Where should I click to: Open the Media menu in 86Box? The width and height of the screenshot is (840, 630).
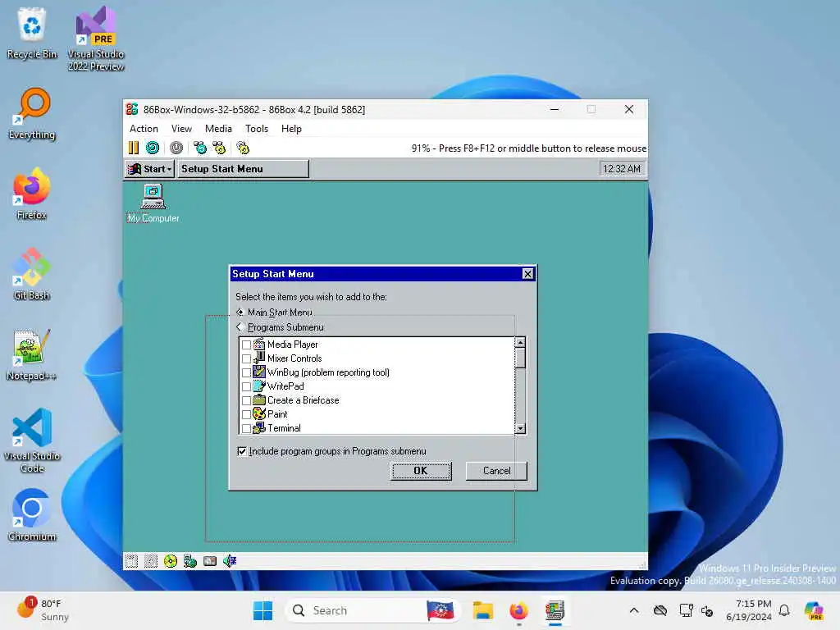(218, 129)
